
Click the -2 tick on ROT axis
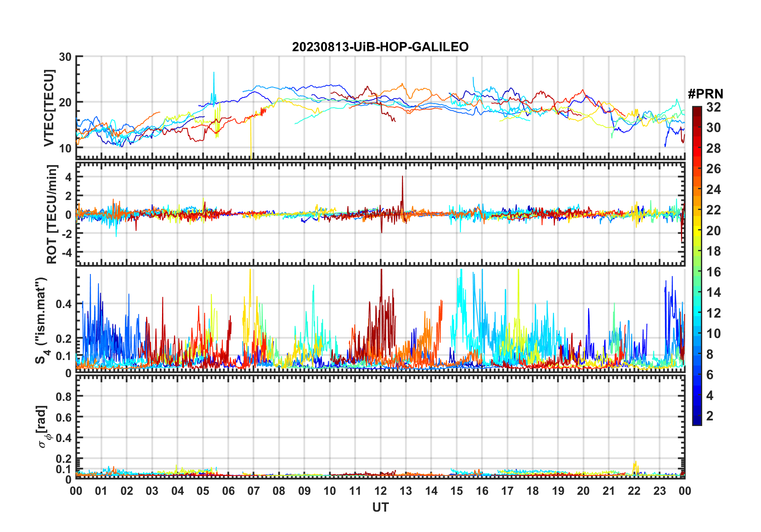(66, 234)
